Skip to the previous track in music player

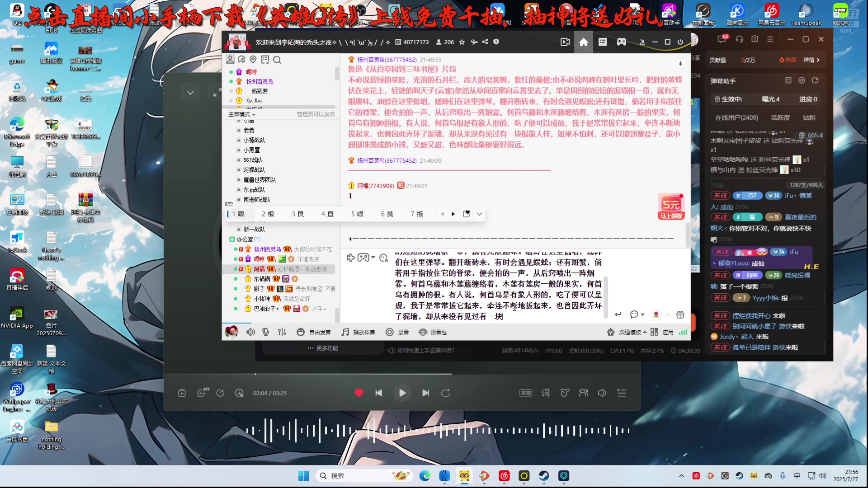379,393
